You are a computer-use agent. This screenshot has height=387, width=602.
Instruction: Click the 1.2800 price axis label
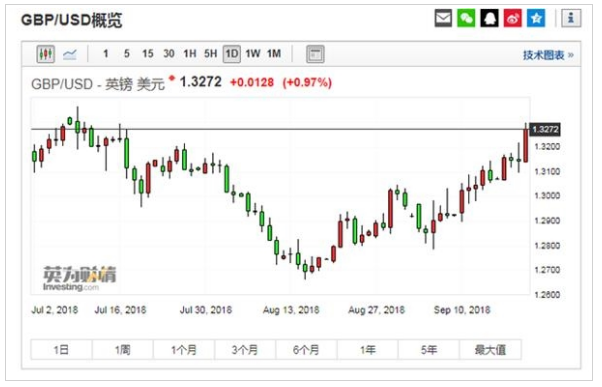547,245
